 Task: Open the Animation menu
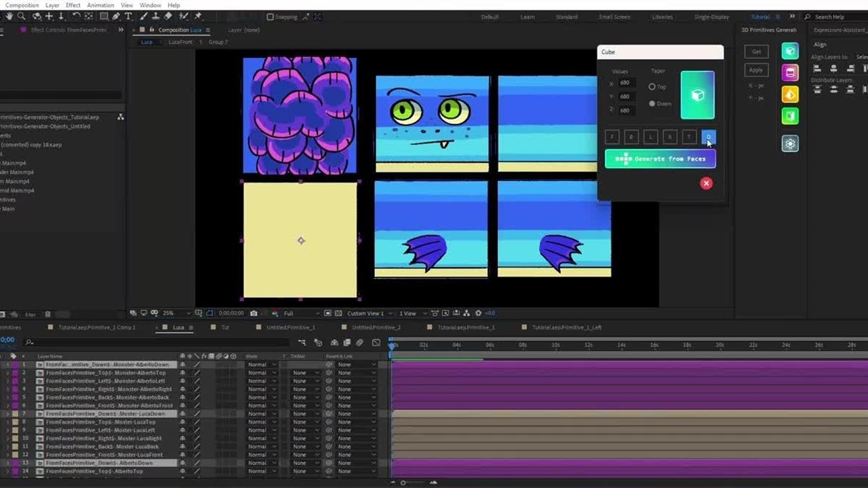(x=100, y=5)
